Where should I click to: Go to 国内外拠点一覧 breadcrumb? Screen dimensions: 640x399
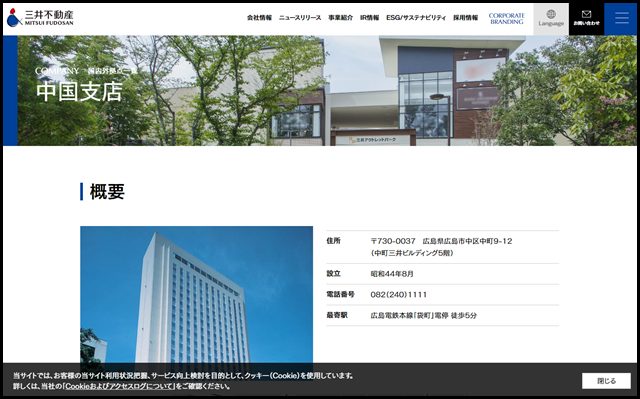(x=112, y=71)
